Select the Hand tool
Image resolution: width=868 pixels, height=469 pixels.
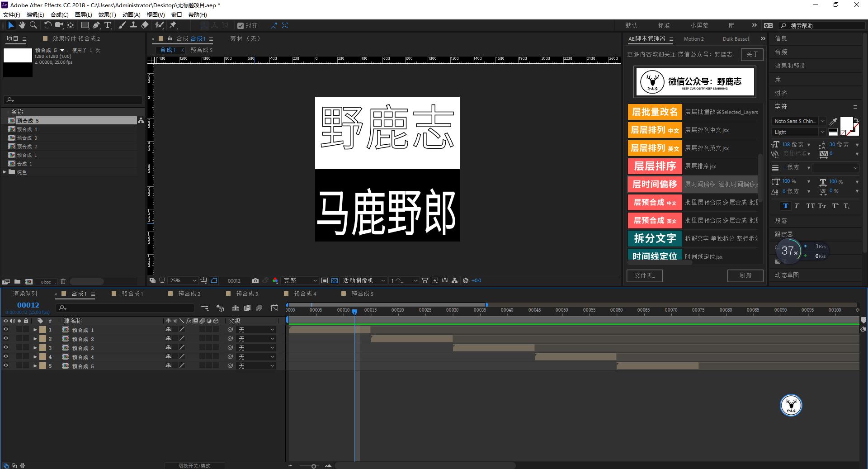point(22,25)
